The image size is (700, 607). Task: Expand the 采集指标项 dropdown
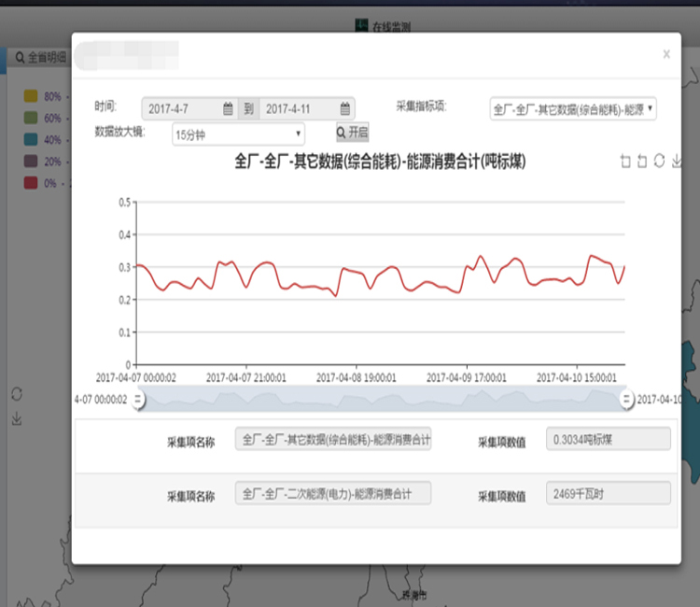(x=573, y=108)
